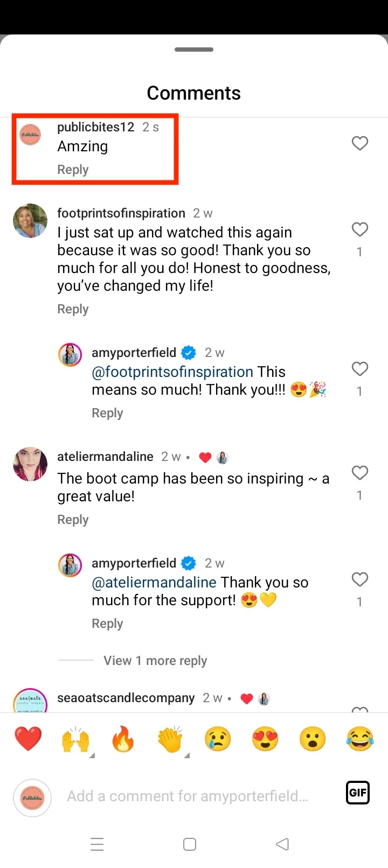
Task: Select the crying face emoji reaction
Action: pos(218,739)
